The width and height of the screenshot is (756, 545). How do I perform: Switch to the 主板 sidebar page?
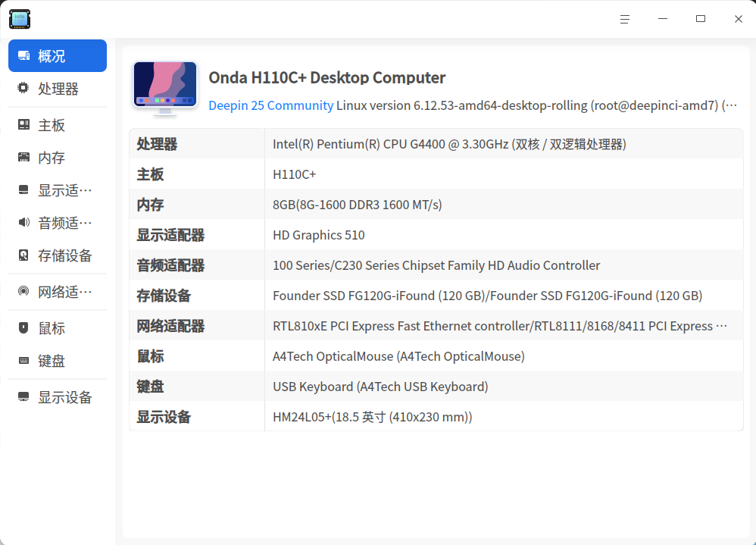click(x=58, y=125)
